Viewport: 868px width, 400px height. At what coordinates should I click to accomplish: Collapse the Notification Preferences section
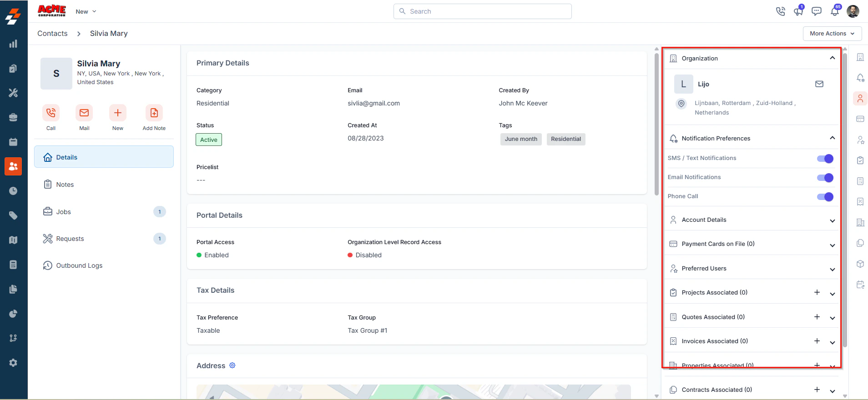(832, 138)
